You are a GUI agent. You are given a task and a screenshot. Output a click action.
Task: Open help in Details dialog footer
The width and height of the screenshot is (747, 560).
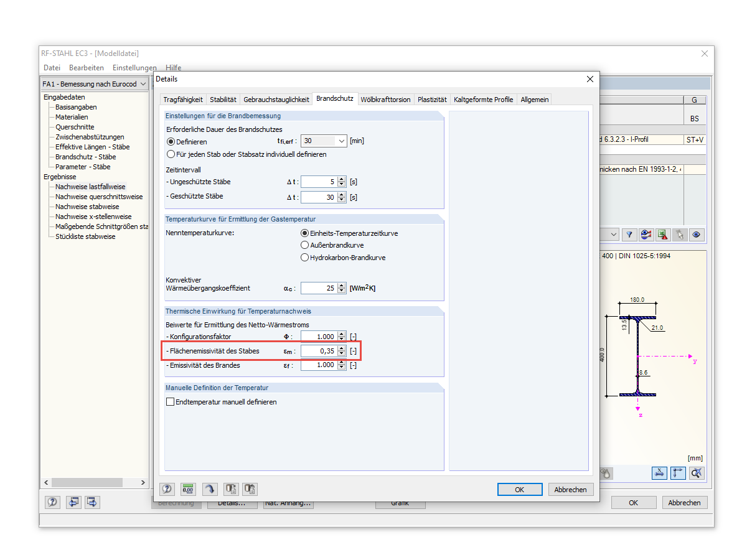tap(167, 489)
